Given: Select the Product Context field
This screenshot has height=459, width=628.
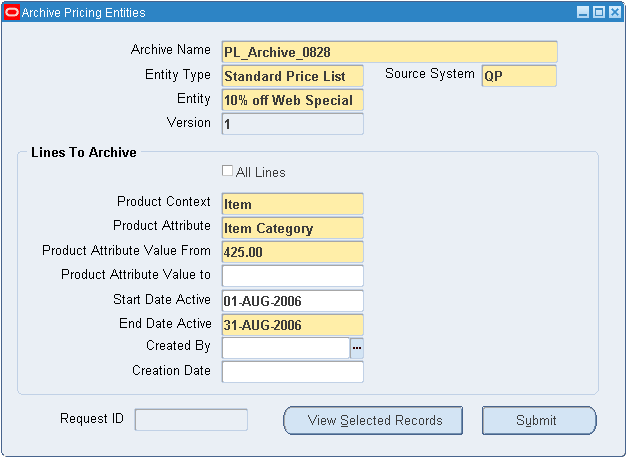Looking at the screenshot, I should coord(292,204).
